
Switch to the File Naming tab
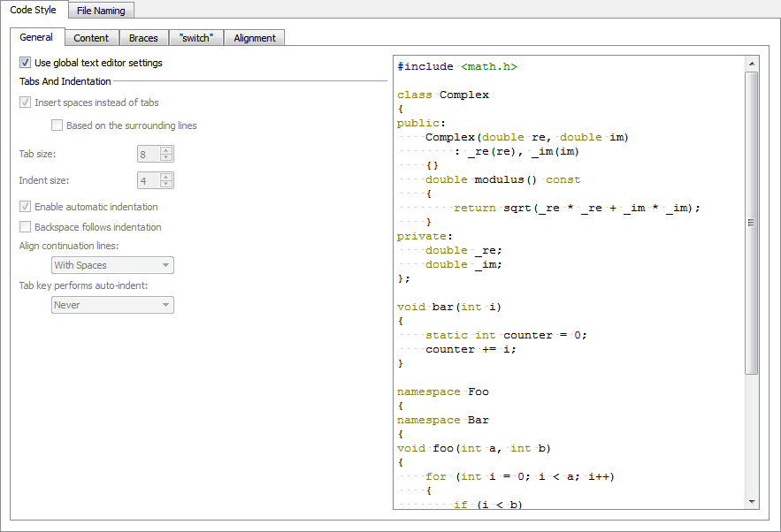pyautogui.click(x=101, y=11)
